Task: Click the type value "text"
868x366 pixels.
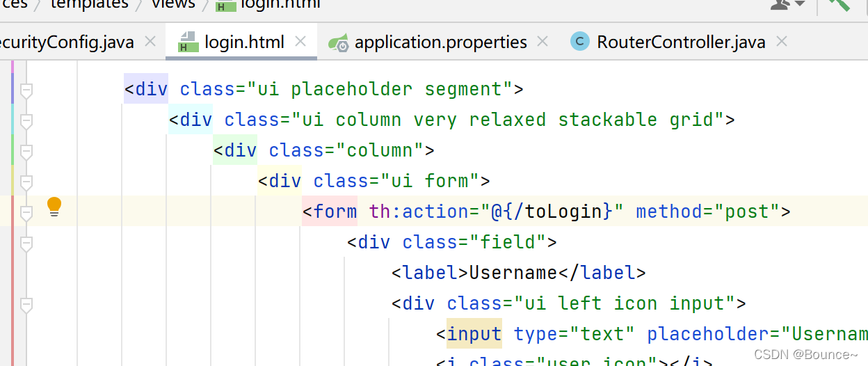Action: pos(602,334)
